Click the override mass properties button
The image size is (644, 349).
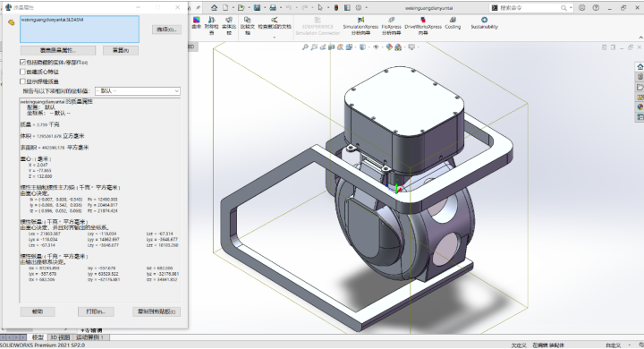pyautogui.click(x=58, y=50)
